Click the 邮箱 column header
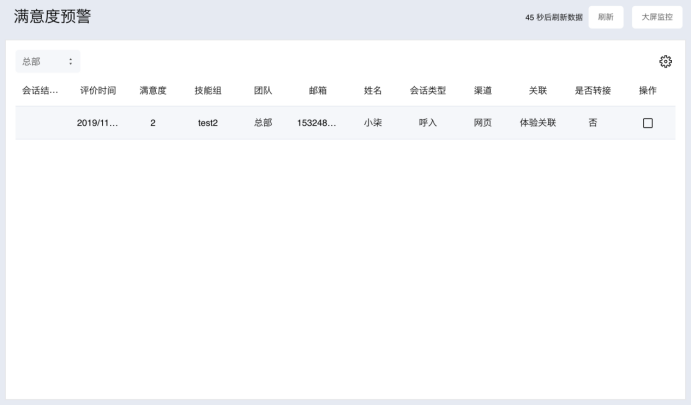The height and width of the screenshot is (405, 692). [317, 91]
